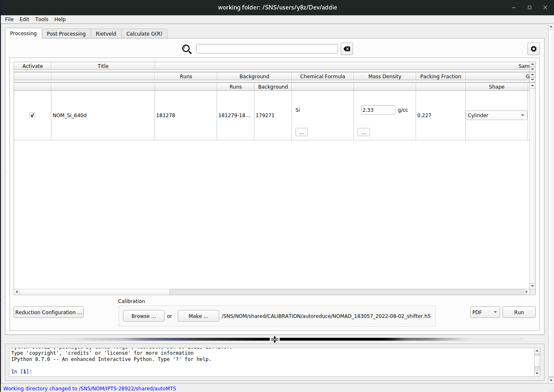554x392 pixels.
Task: Click the Run button
Action: pyautogui.click(x=519, y=313)
